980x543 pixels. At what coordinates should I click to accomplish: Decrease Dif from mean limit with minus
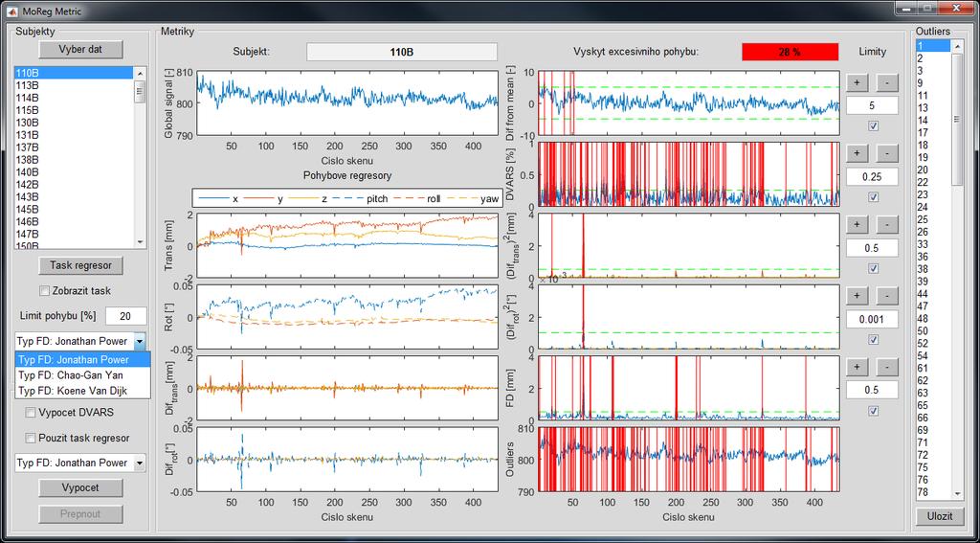pos(887,82)
